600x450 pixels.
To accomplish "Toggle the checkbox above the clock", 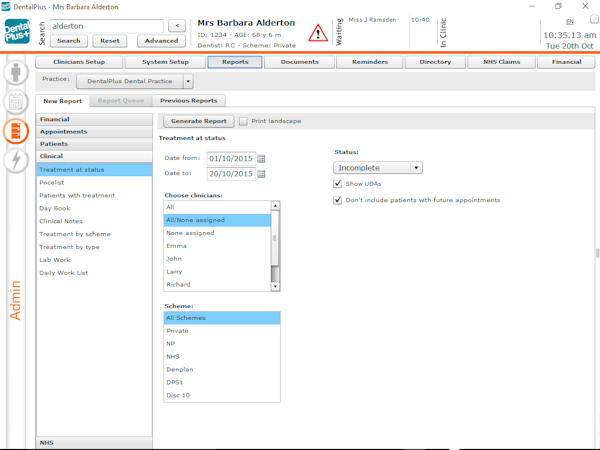I will 594,19.
